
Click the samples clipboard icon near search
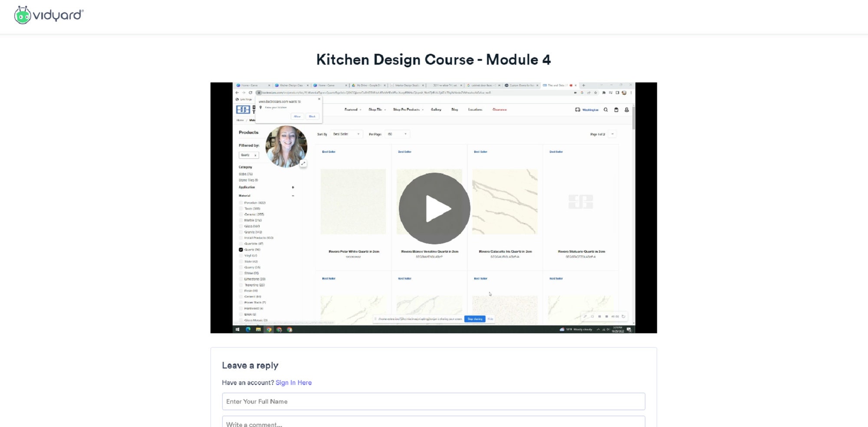tap(616, 110)
